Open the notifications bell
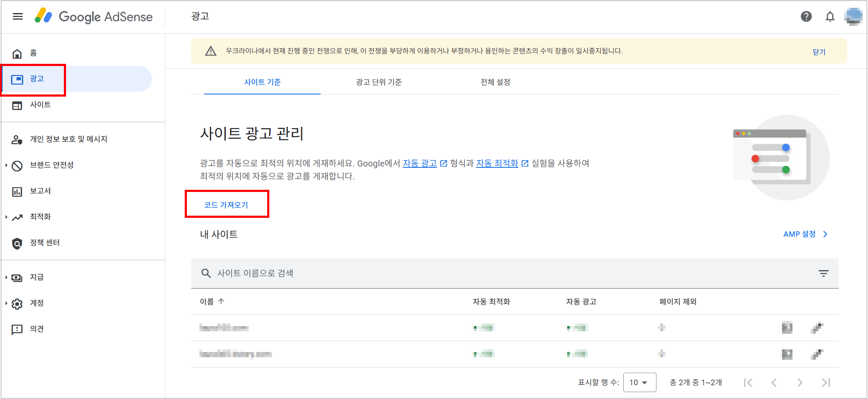 click(830, 16)
